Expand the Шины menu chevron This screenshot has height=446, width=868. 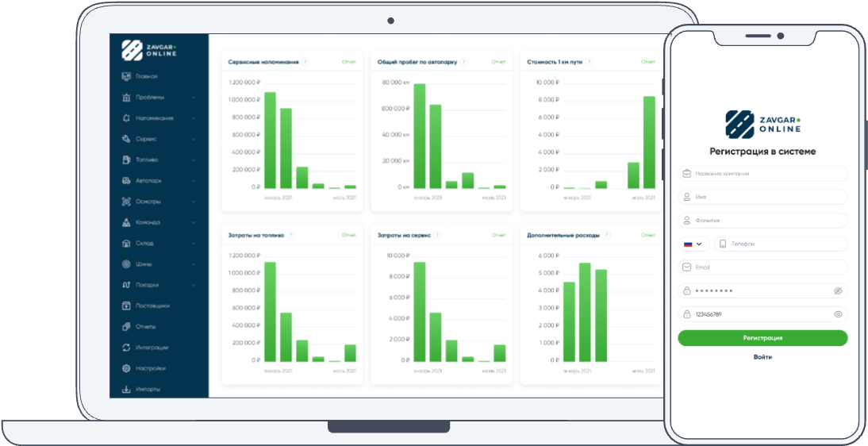pos(194,264)
